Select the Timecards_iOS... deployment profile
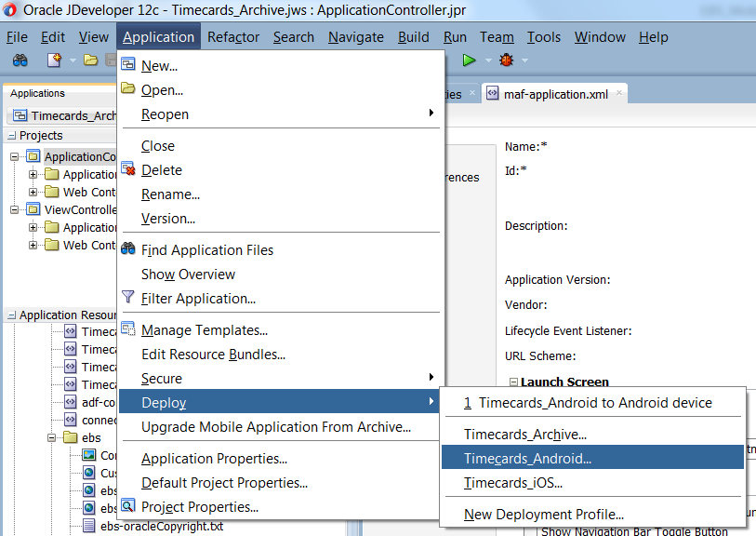 (592, 482)
